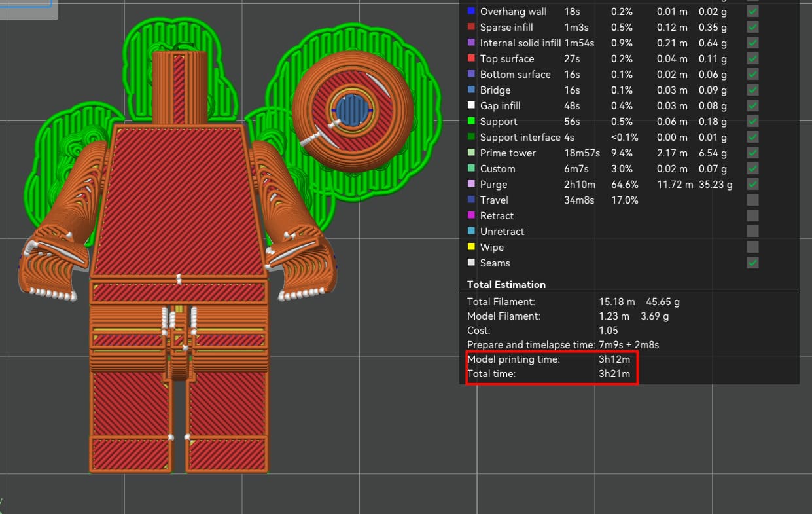Click the "Support interface" label
812x514 pixels.
[520, 137]
